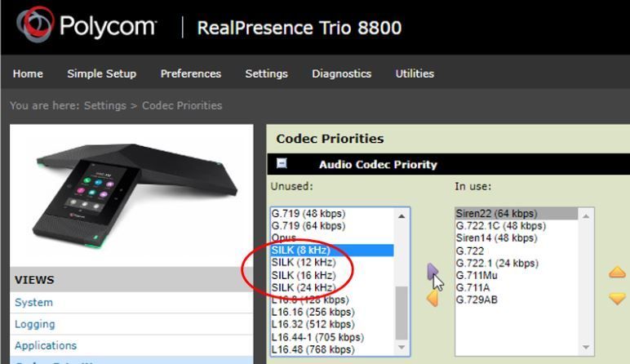Click the Polycom logo
Screen dimensions: 630x364
pos(87,25)
